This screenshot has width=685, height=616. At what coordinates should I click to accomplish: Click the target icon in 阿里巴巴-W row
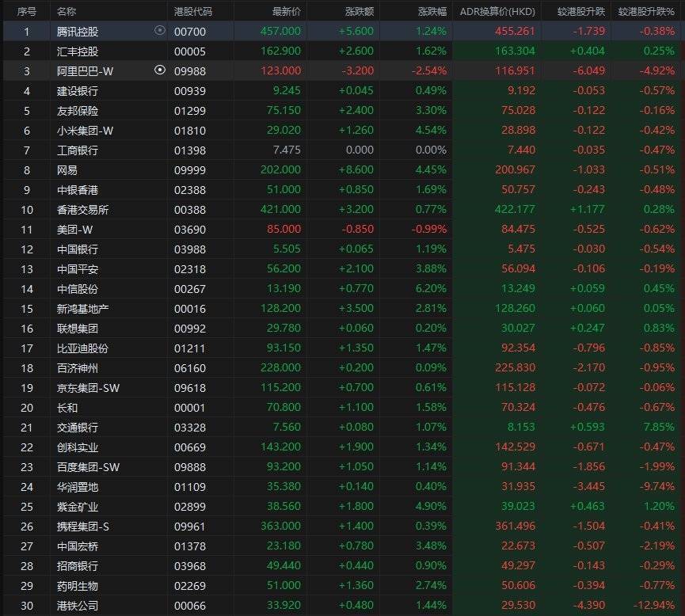tap(160, 70)
